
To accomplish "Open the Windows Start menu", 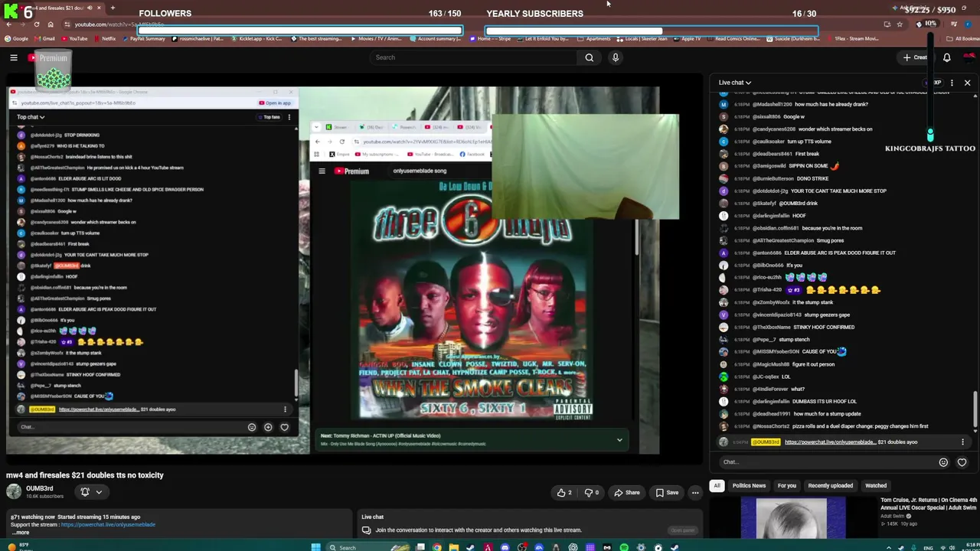I will pos(315,547).
